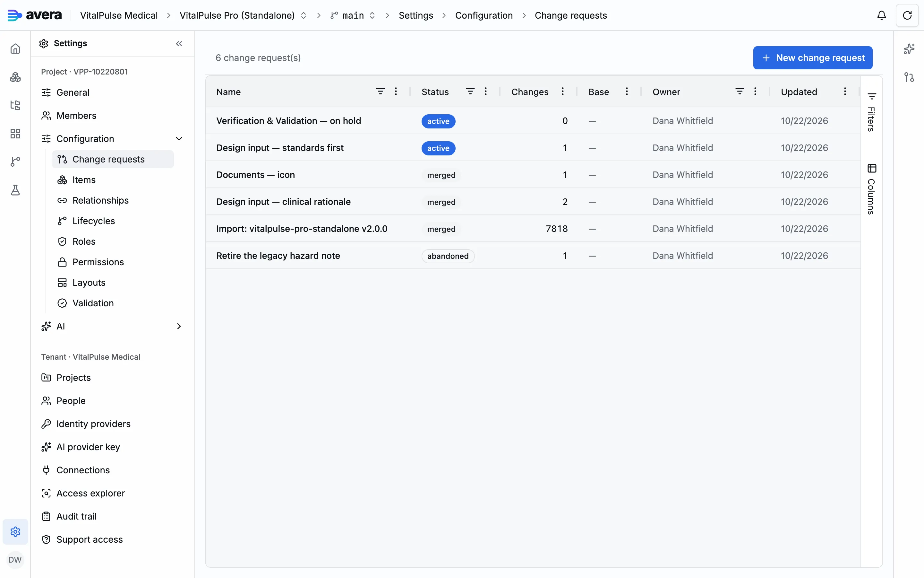Open the tree hierarchy icon in the left rail
924x578 pixels.
[15, 106]
